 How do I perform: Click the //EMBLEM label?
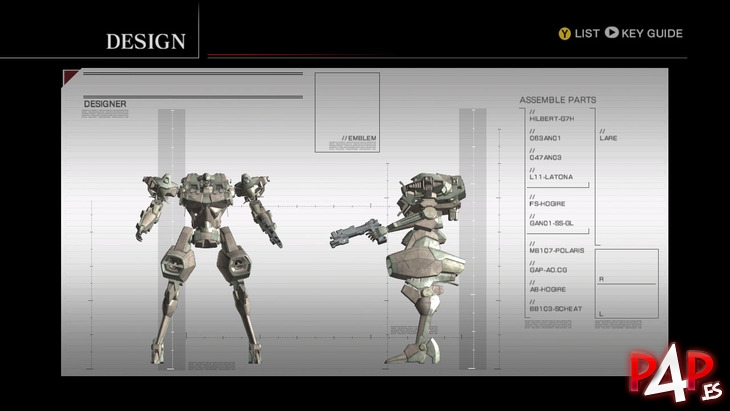[359, 138]
